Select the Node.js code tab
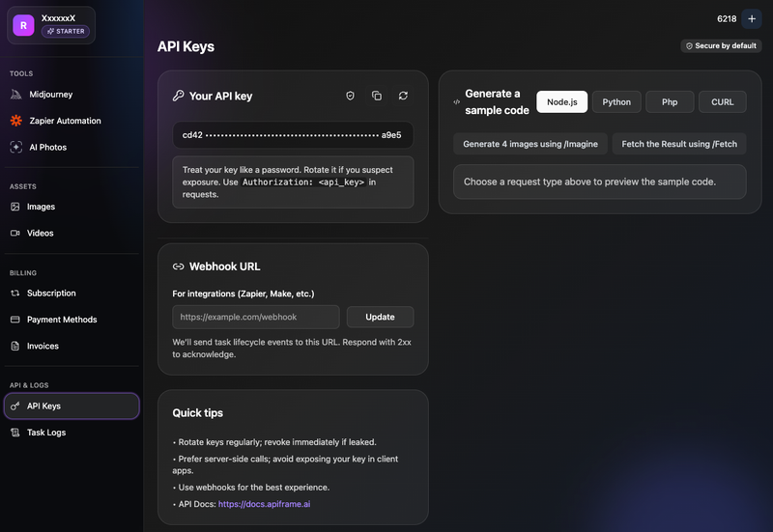The width and height of the screenshot is (773, 532). (562, 102)
